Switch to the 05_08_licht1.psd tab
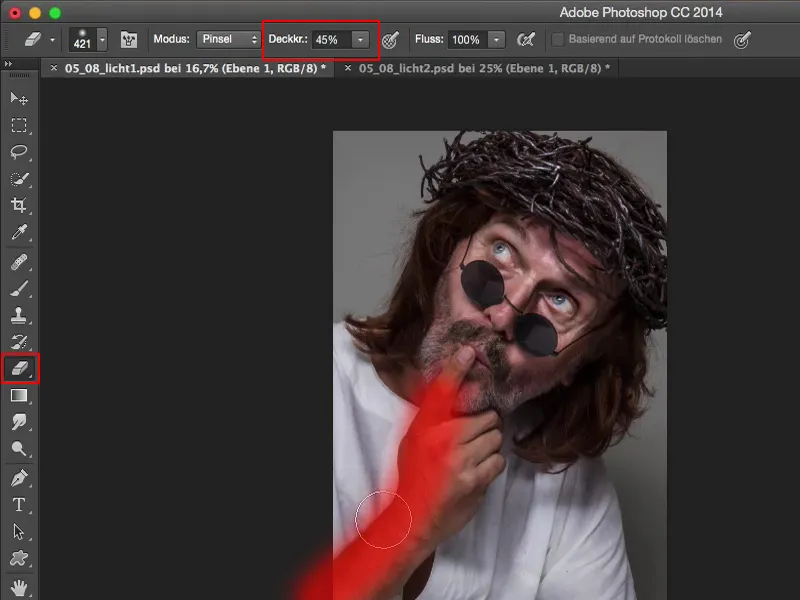 click(x=195, y=68)
